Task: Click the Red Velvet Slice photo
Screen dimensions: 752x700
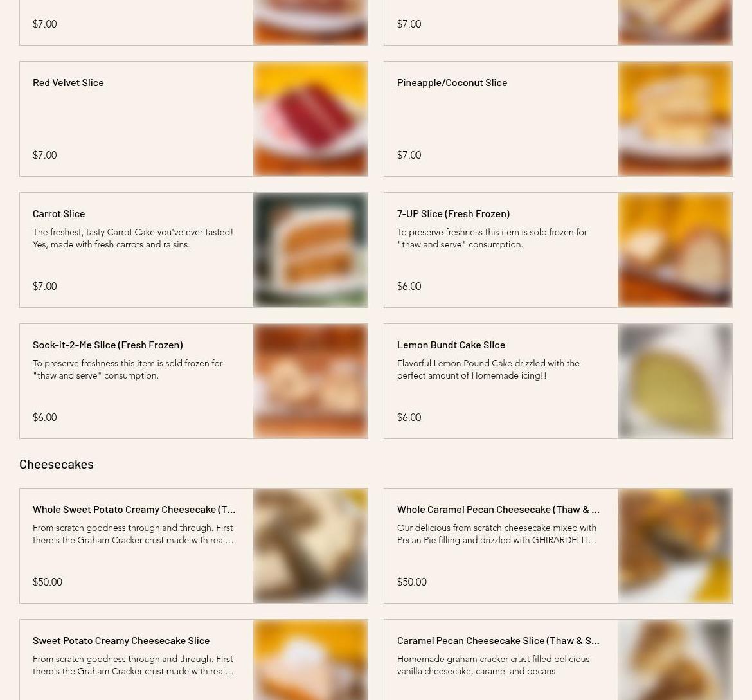Action: [310, 119]
